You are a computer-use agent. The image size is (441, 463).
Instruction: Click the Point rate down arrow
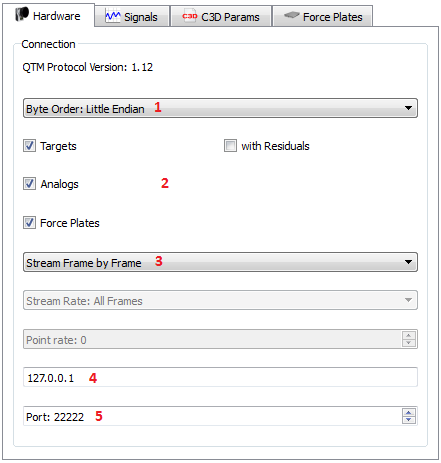pyautogui.click(x=409, y=343)
